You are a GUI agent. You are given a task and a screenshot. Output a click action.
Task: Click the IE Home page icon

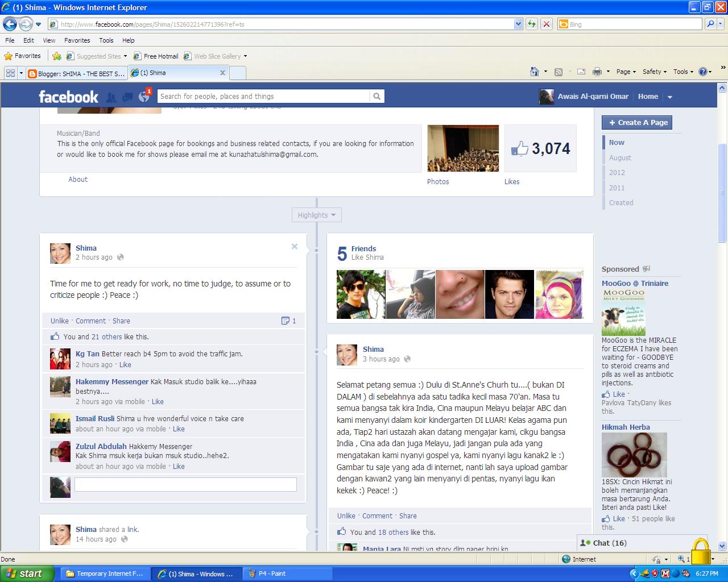(x=535, y=72)
